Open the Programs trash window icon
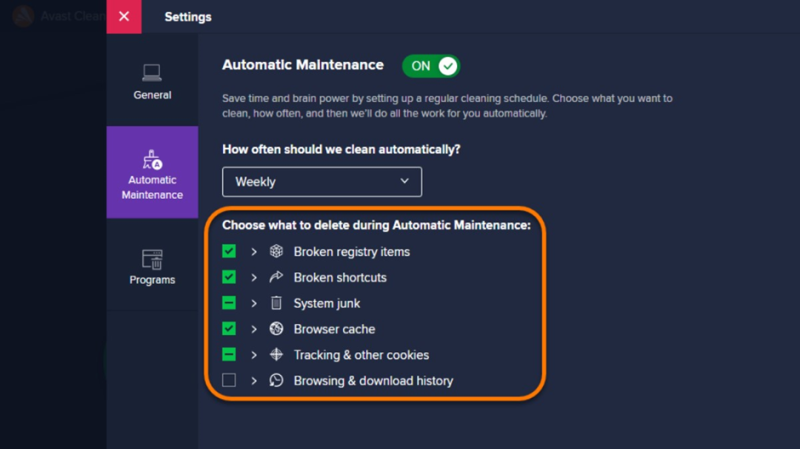The image size is (800, 449). [x=152, y=259]
